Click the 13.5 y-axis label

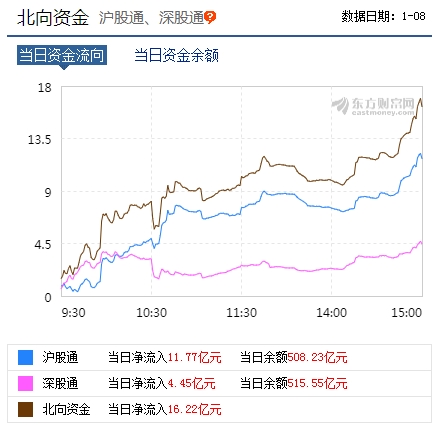coord(40,139)
